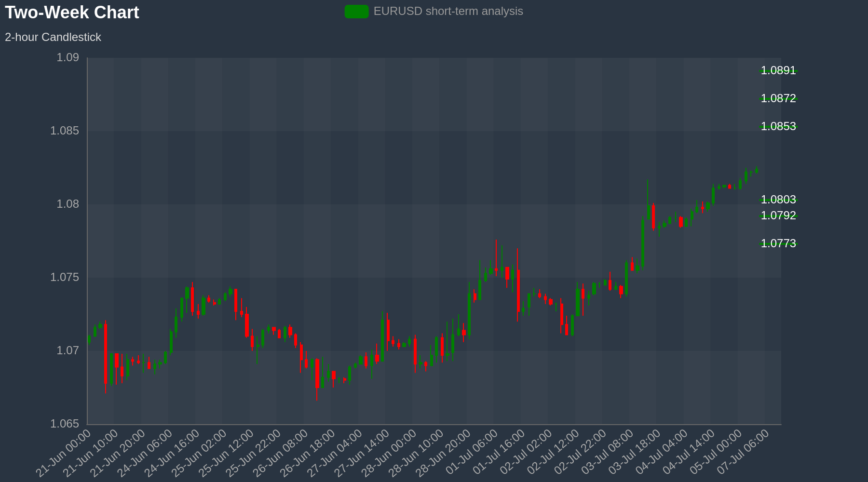Click the 28-Jun 00:00 x-axis label
The height and width of the screenshot is (482, 868).
[x=389, y=454]
